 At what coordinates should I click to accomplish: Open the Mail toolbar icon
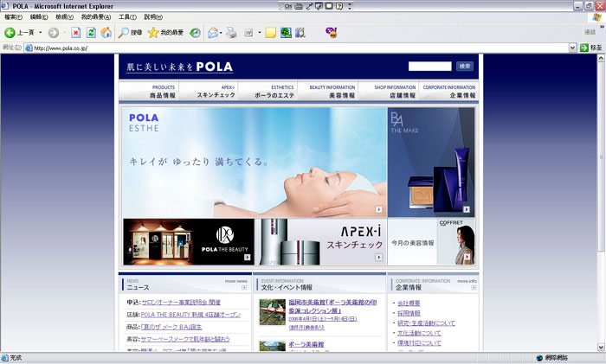[x=212, y=33]
